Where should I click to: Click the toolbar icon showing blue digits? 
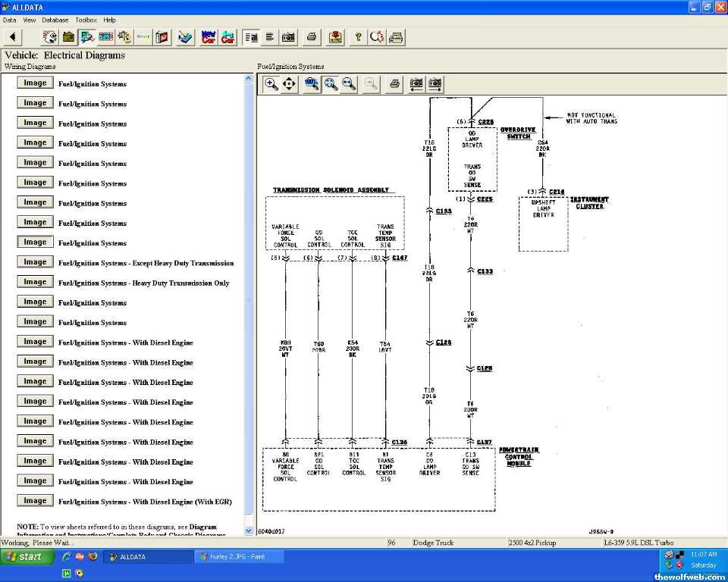point(106,36)
